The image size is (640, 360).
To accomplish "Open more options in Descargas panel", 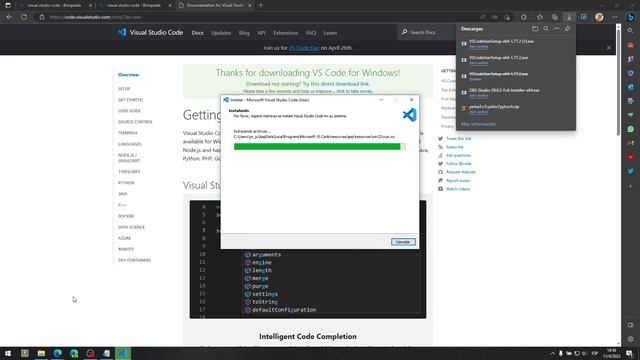I will click(x=556, y=29).
